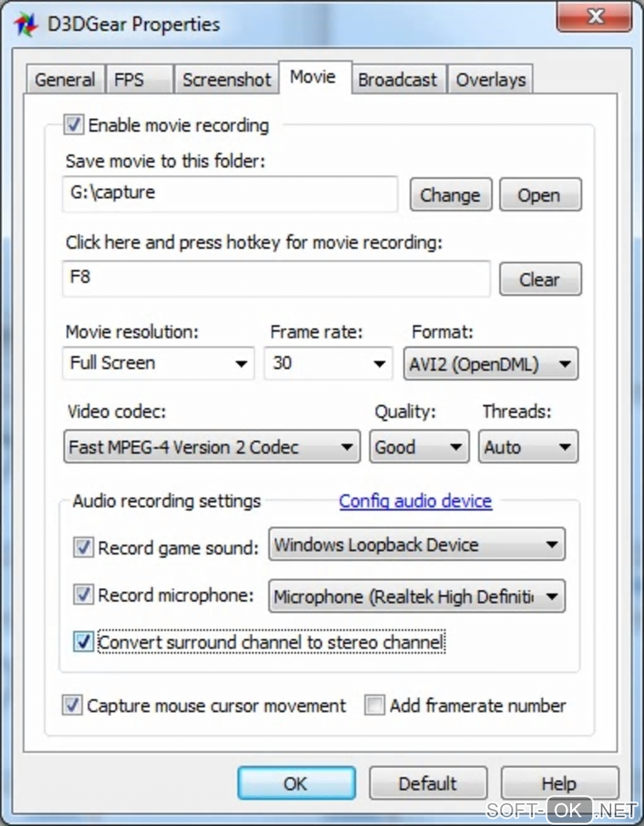Image resolution: width=644 pixels, height=826 pixels.
Task: Switch to the General tab
Action: (x=65, y=80)
